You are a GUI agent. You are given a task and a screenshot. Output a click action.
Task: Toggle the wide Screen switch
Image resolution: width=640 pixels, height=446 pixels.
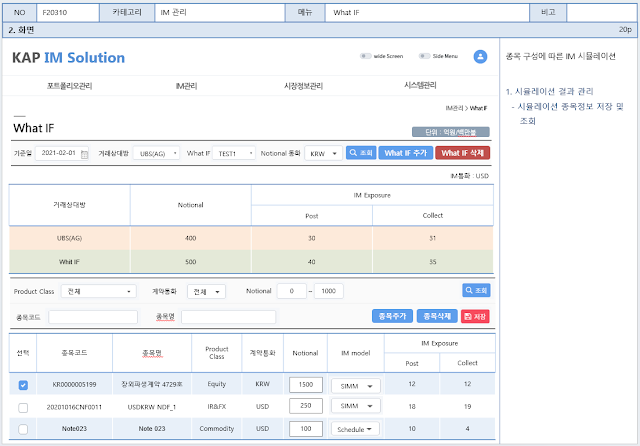click(365, 56)
